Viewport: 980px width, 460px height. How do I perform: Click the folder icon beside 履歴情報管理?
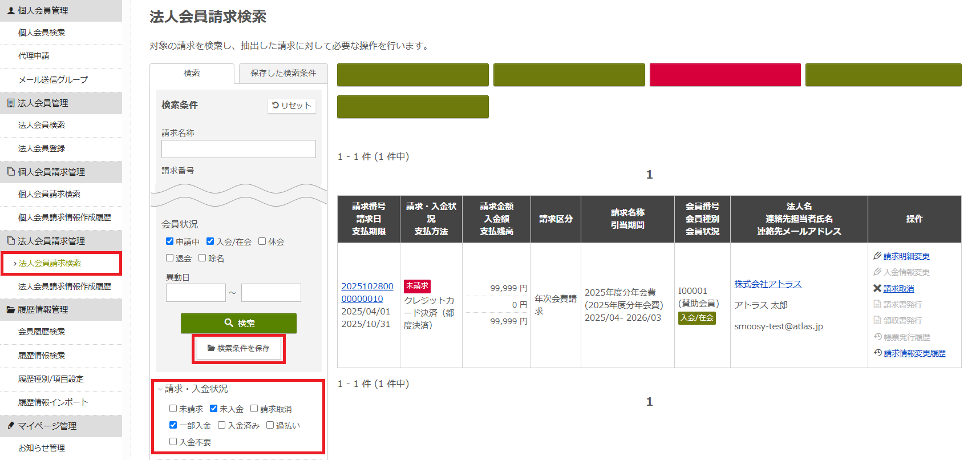tap(11, 309)
